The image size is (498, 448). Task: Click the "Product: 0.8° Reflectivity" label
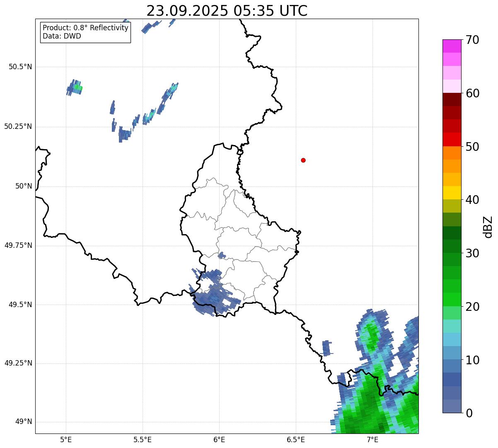point(86,28)
